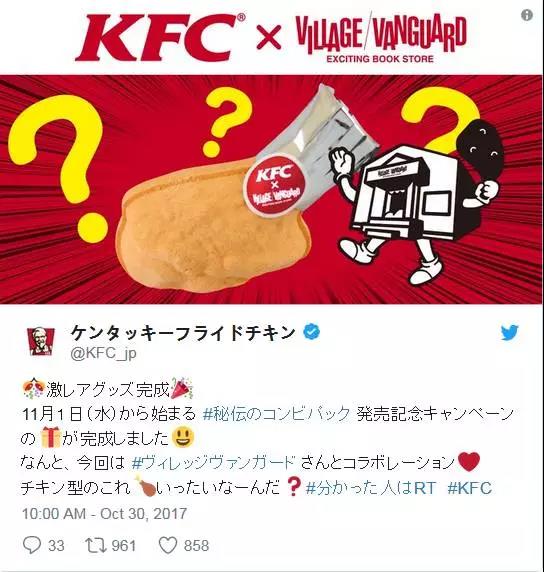Open hashtag #ヴィレッジヴァンガード
544x572 pixels.
[x=213, y=463]
